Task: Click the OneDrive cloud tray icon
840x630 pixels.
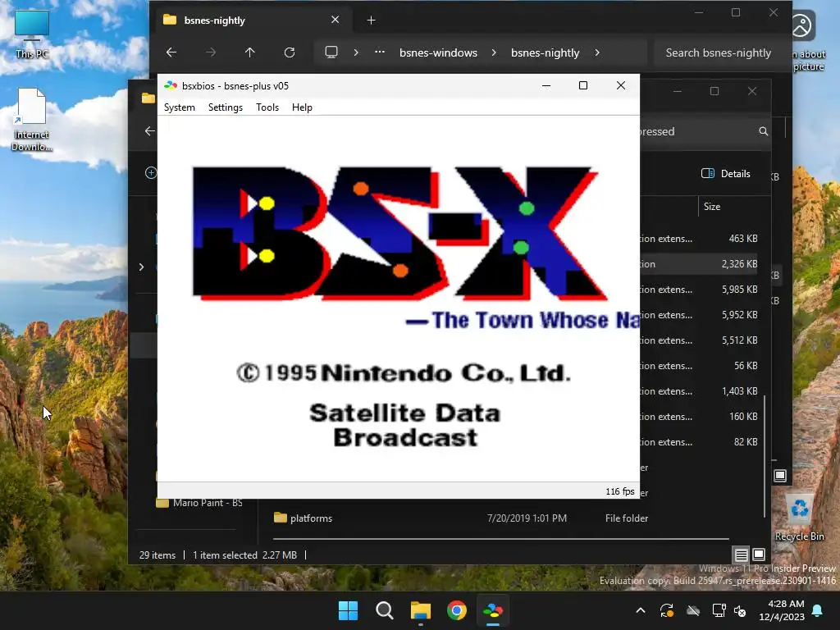Action: click(x=693, y=610)
